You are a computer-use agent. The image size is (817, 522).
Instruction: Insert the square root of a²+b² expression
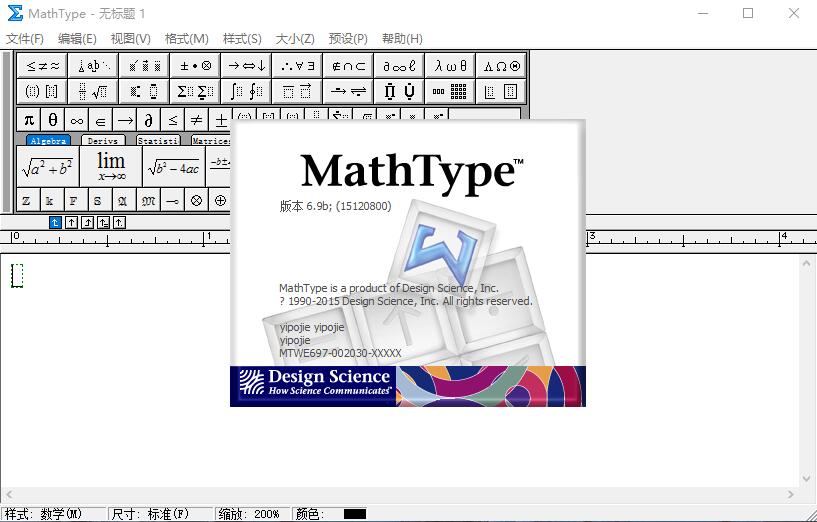tap(48, 166)
